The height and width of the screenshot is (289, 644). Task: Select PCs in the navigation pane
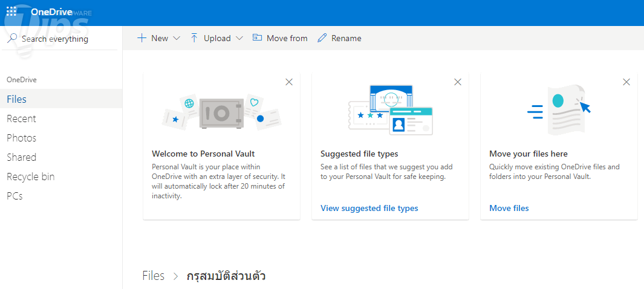[x=15, y=196]
